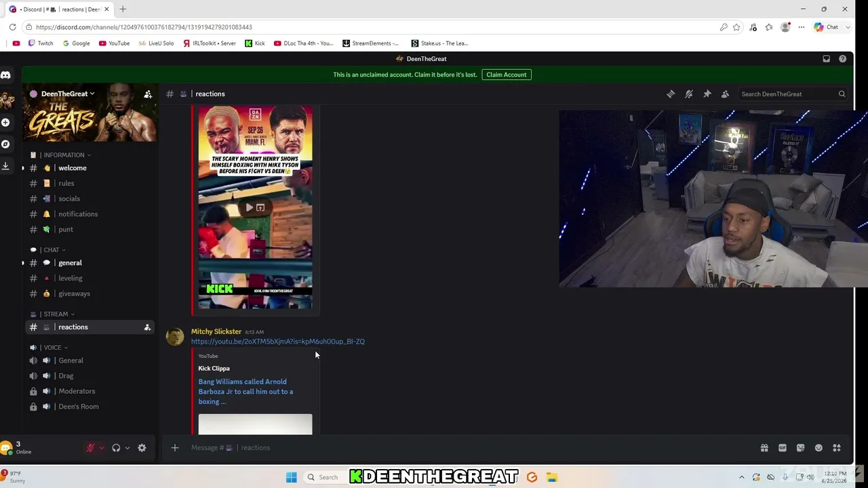
Task: Open the YouTube bookmark
Action: 114,43
